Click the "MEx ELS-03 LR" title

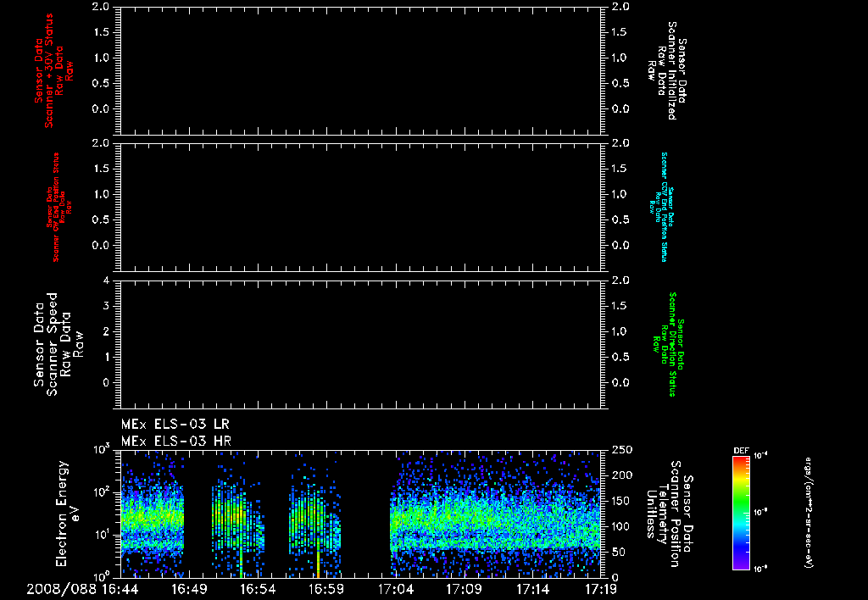point(175,425)
